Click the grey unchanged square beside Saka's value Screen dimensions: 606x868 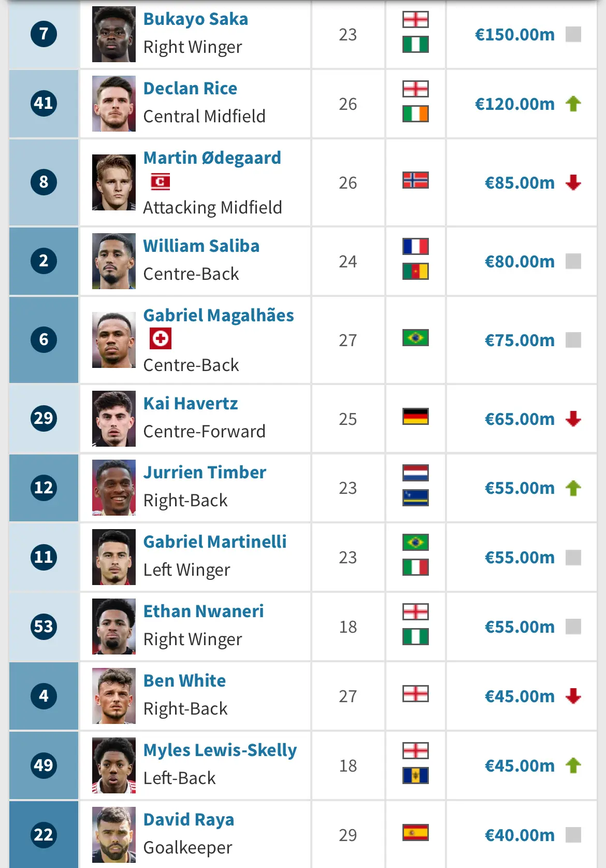pos(573,34)
